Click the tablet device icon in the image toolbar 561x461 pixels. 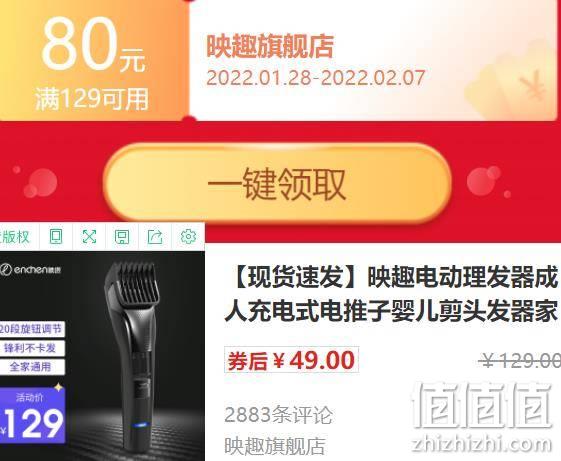click(56, 237)
